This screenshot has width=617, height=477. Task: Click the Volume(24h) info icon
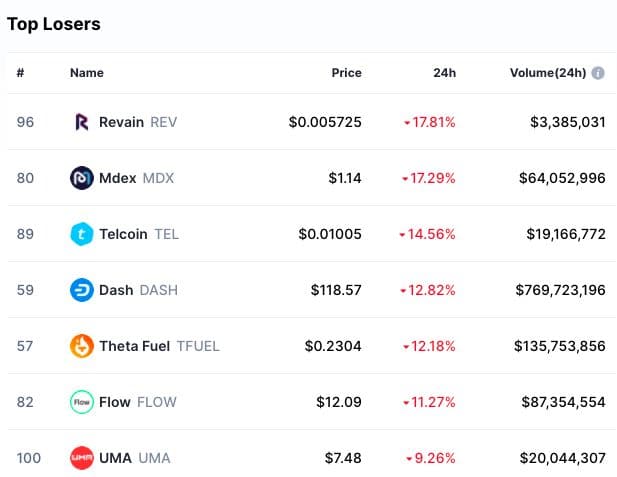(x=598, y=73)
